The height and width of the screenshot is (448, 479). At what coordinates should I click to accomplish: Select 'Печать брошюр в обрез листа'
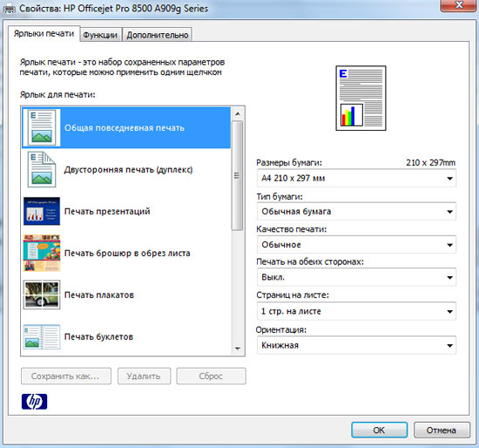(126, 253)
